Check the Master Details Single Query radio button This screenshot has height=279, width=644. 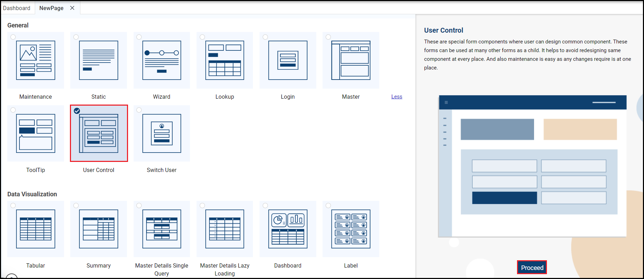tap(139, 206)
